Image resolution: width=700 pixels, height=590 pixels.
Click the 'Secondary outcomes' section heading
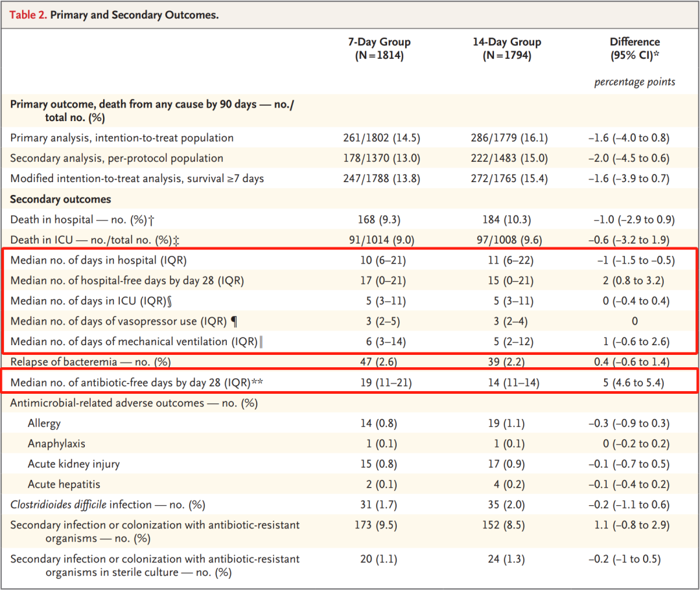(60, 199)
